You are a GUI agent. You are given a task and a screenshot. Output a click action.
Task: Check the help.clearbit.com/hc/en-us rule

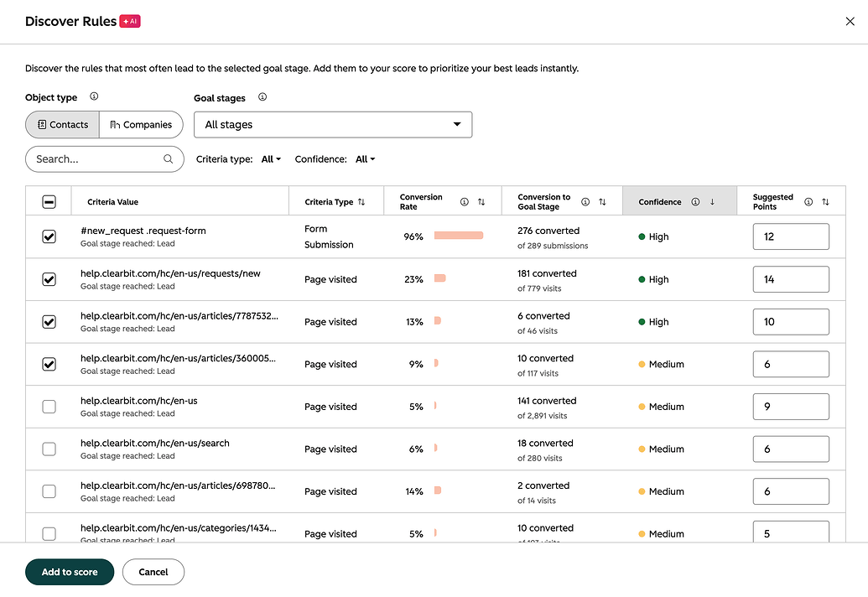[49, 407]
